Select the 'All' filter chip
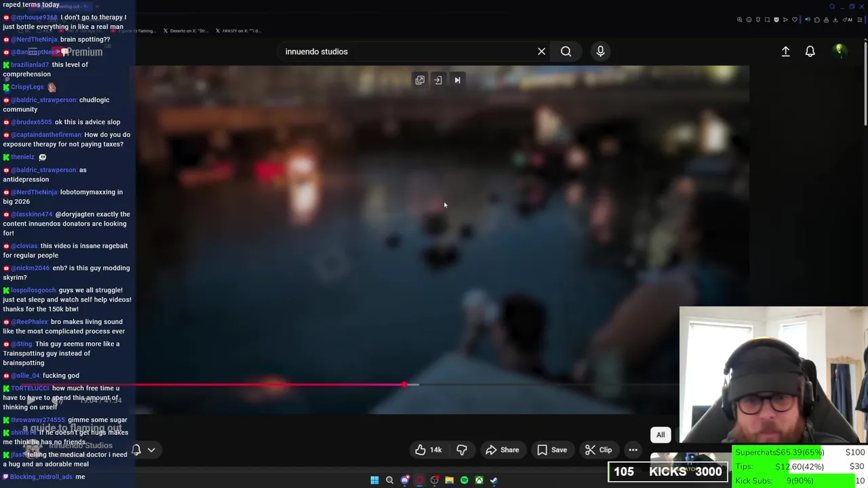Image resolution: width=868 pixels, height=488 pixels. (x=660, y=435)
